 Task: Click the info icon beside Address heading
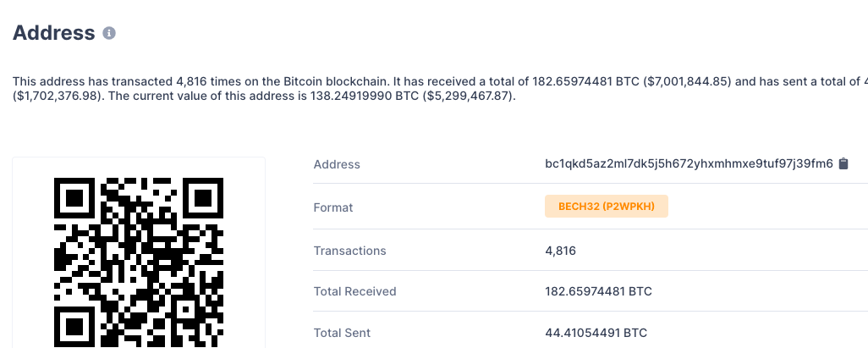tap(109, 33)
